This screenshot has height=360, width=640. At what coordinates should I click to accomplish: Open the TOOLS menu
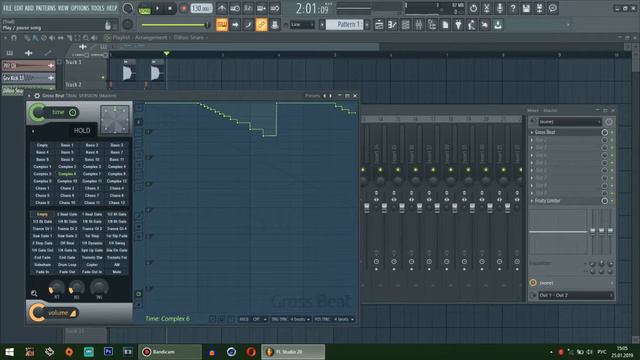tap(98, 8)
